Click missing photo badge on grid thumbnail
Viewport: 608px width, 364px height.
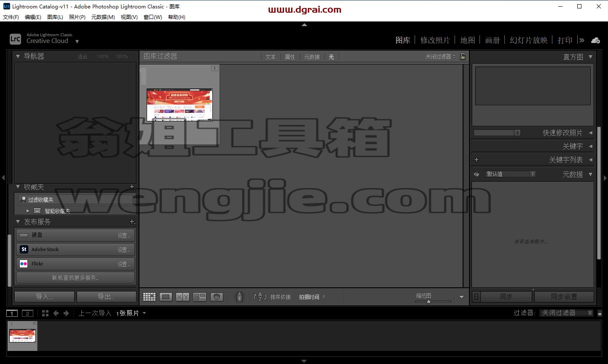click(x=214, y=68)
